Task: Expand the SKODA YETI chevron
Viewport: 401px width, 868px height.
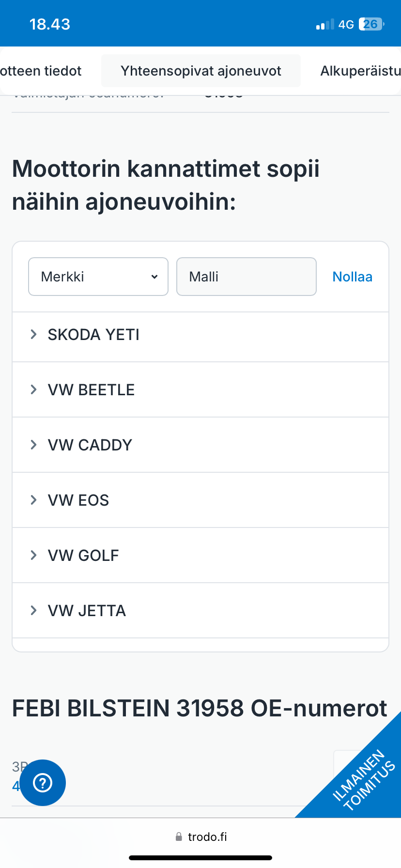Action: coord(34,334)
